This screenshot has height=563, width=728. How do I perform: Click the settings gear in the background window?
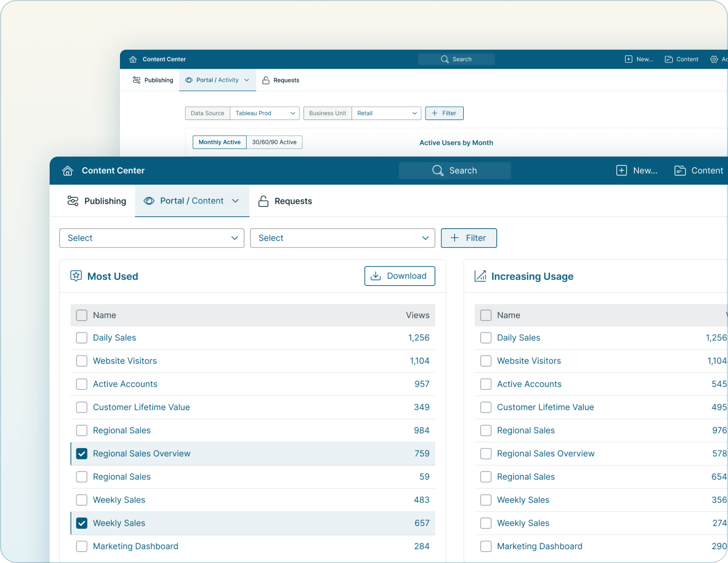tap(715, 59)
